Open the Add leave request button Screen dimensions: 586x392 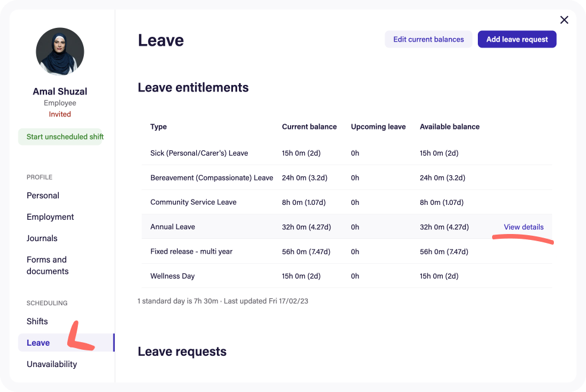516,39
